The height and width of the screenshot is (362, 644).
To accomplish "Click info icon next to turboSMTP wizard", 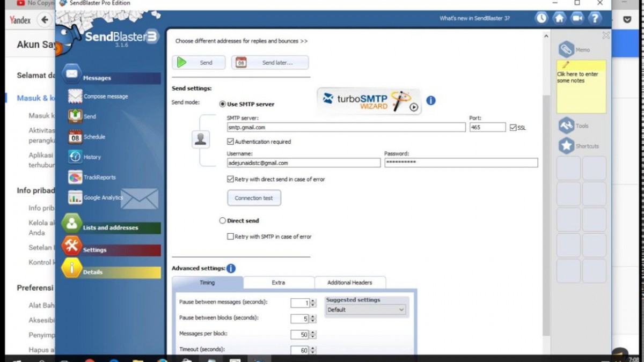I will 430,100.
